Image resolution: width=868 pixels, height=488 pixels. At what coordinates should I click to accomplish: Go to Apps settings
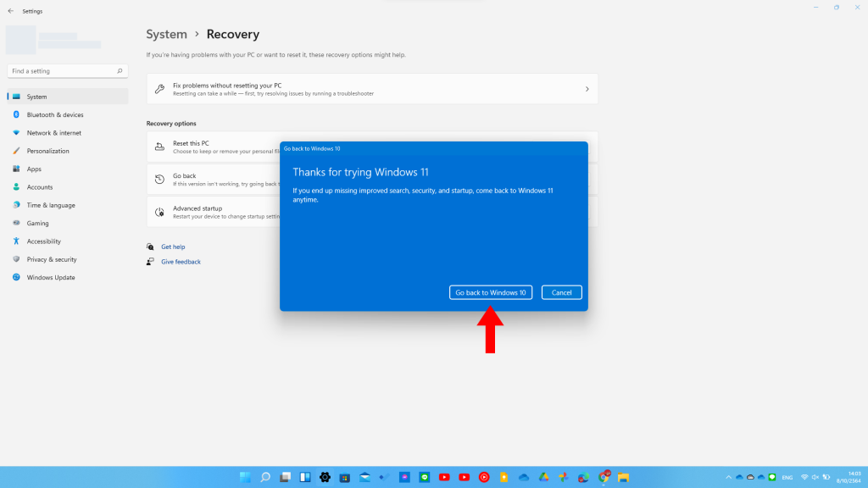[x=68, y=169]
